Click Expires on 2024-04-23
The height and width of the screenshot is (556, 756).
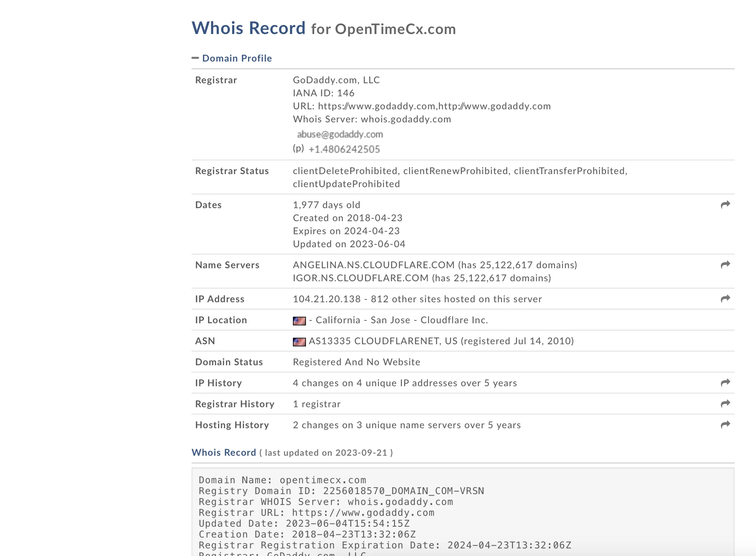click(x=346, y=231)
